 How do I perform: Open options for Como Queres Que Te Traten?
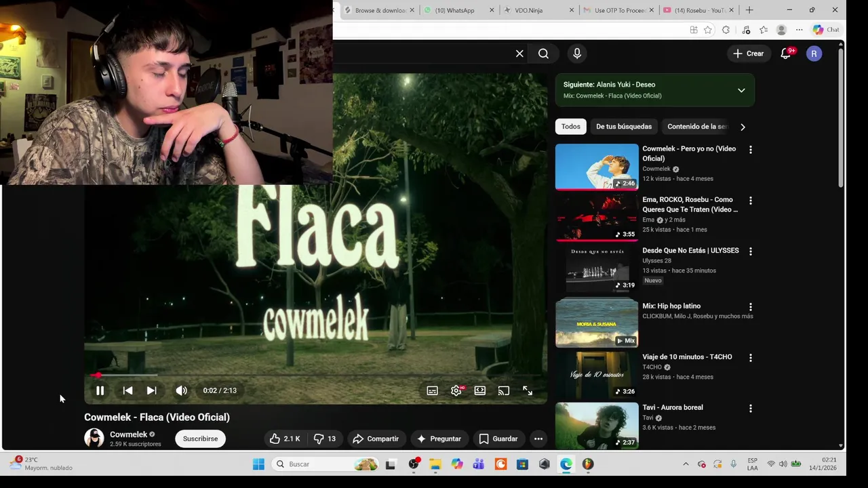[751, 201]
